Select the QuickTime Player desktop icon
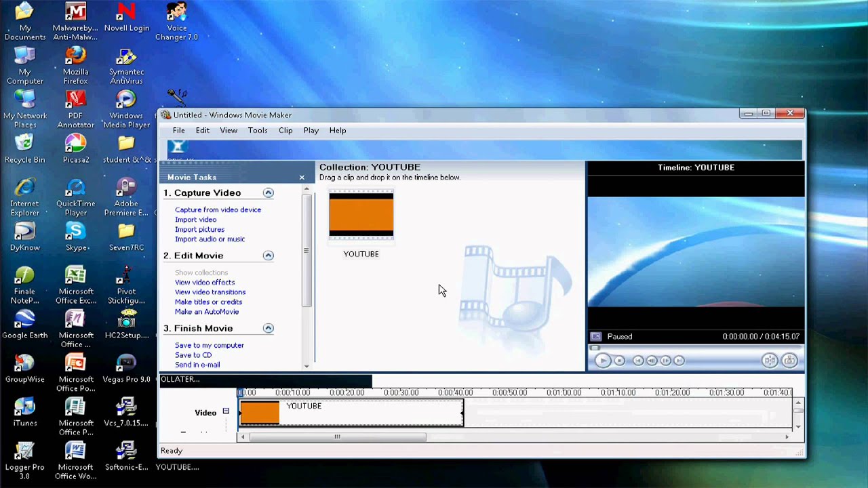The width and height of the screenshot is (868, 488). (75, 197)
